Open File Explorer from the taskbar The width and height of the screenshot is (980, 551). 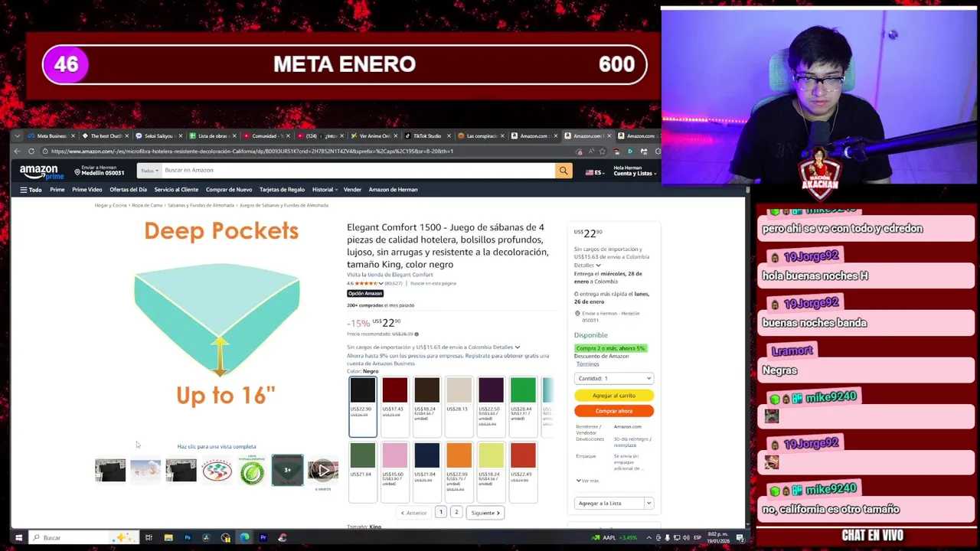click(x=168, y=538)
